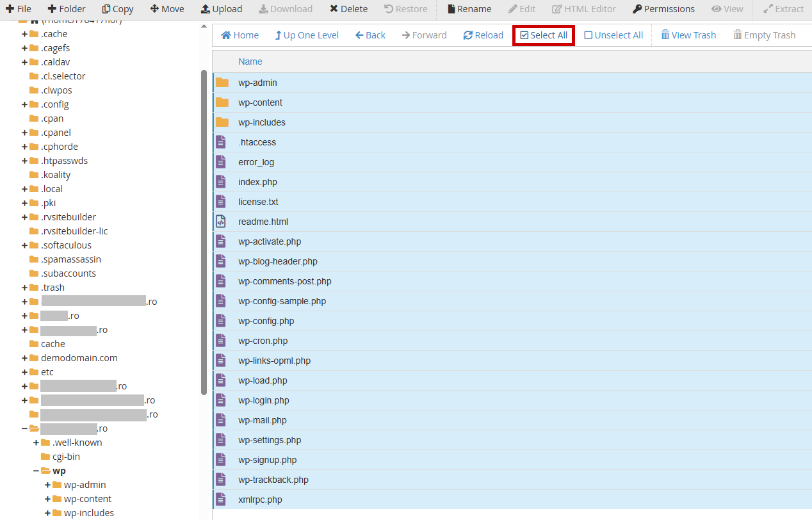Screen dimensions: 812x520
Task: Copy files using the Copy icon
Action: pos(117,9)
